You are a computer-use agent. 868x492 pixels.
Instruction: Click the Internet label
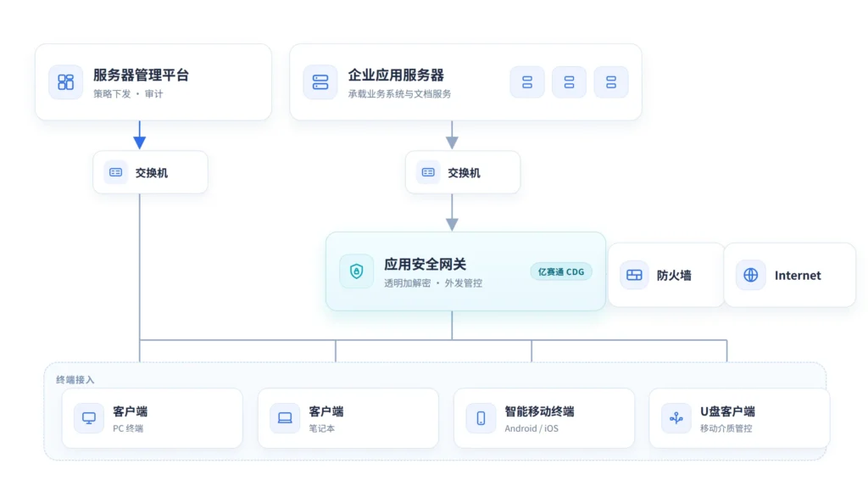click(798, 276)
